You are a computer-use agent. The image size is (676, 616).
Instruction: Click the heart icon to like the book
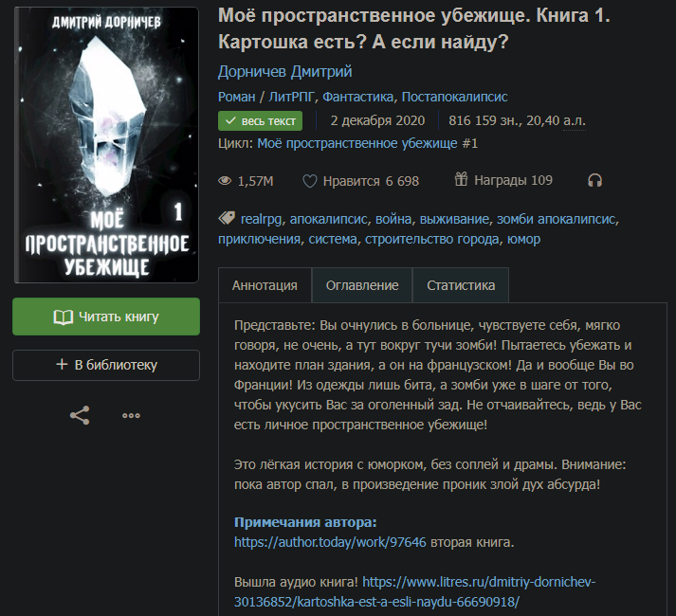[309, 181]
